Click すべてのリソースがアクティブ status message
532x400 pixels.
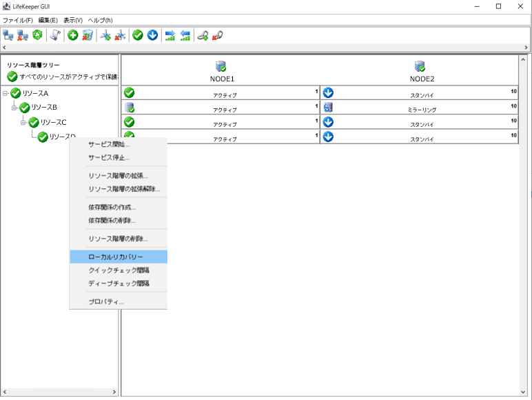click(69, 77)
